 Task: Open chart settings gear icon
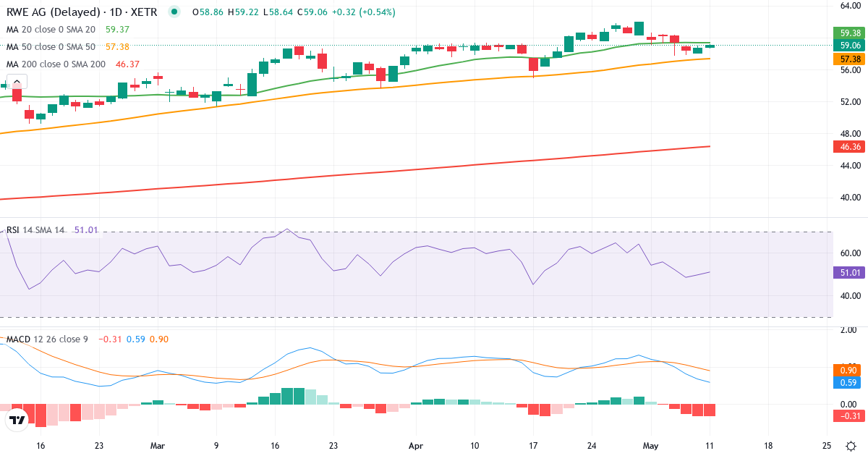pyautogui.click(x=851, y=446)
